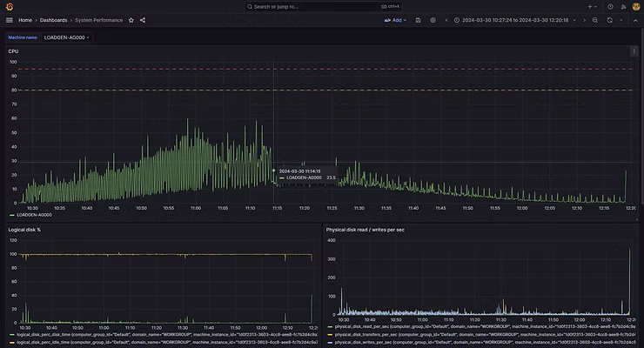Screen dimensions: 644x348
Task: Open the news feed icon
Action: pyautogui.click(x=623, y=7)
